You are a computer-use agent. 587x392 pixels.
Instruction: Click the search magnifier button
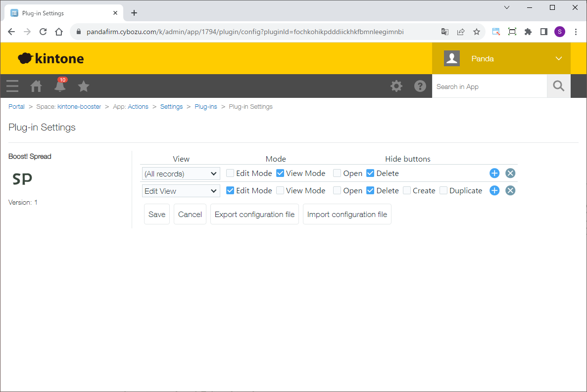558,87
